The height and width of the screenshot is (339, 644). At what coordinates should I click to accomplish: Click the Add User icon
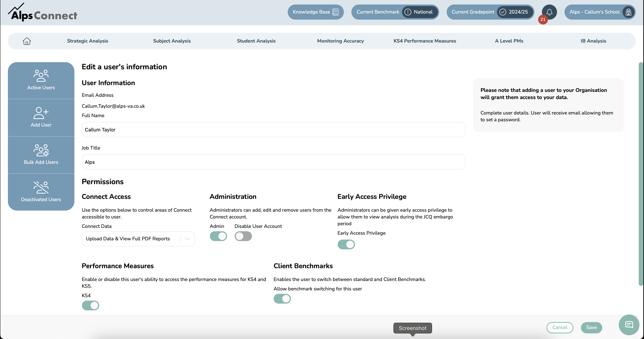tap(41, 113)
